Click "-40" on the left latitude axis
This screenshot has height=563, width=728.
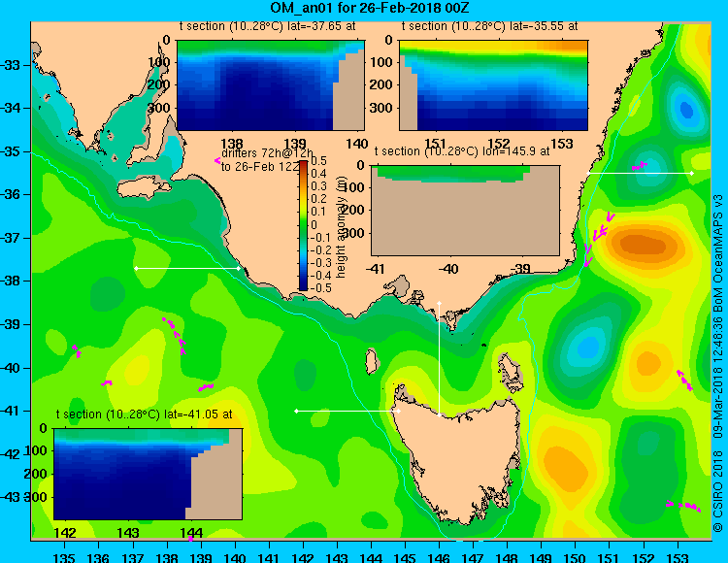[x=11, y=368]
